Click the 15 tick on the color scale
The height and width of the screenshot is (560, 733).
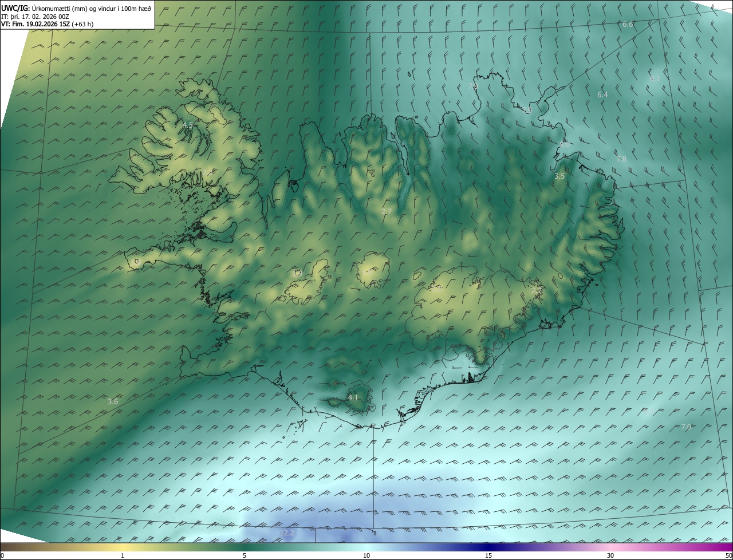click(x=488, y=555)
